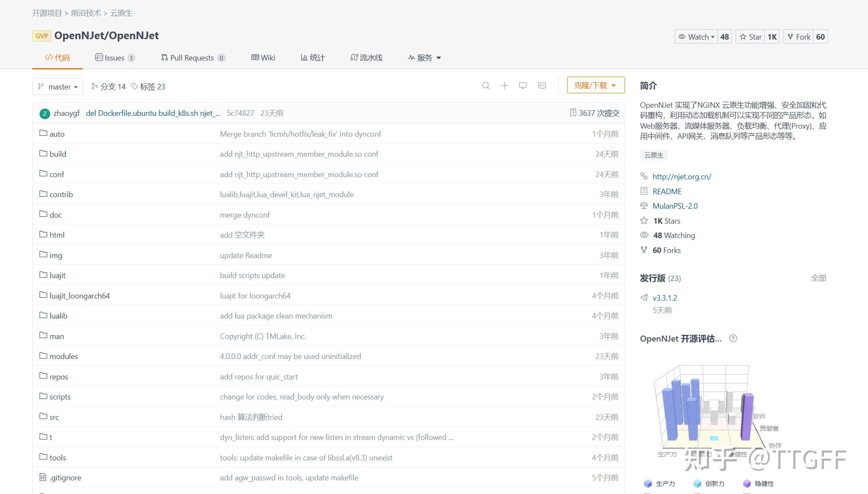Open the master branch selector
The width and height of the screenshot is (868, 494).
point(57,86)
